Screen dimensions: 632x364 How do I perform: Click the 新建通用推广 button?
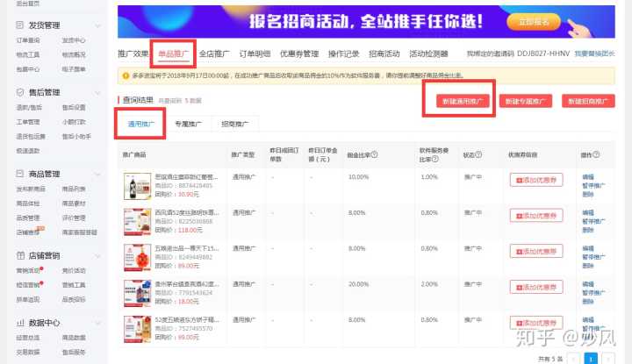[463, 101]
